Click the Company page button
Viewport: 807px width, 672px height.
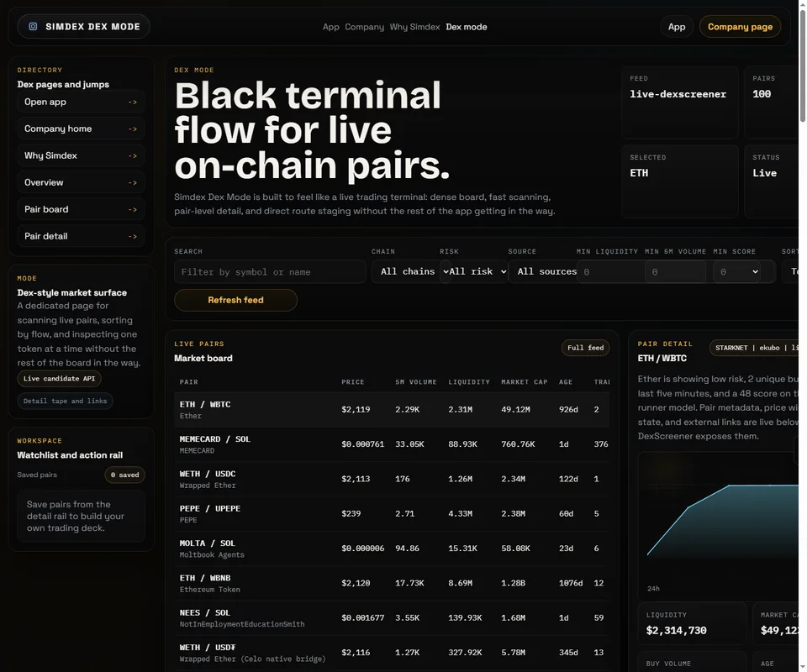(x=740, y=27)
